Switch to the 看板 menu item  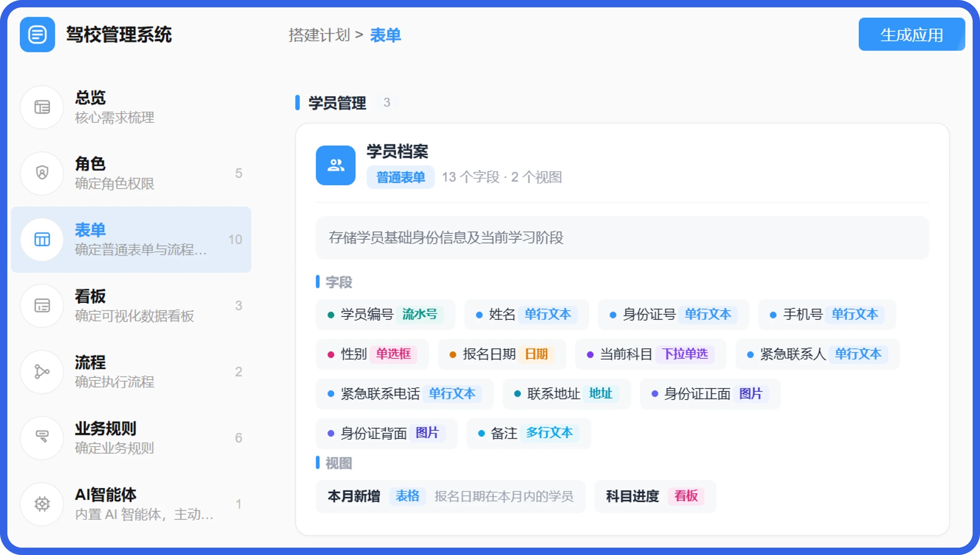click(131, 305)
